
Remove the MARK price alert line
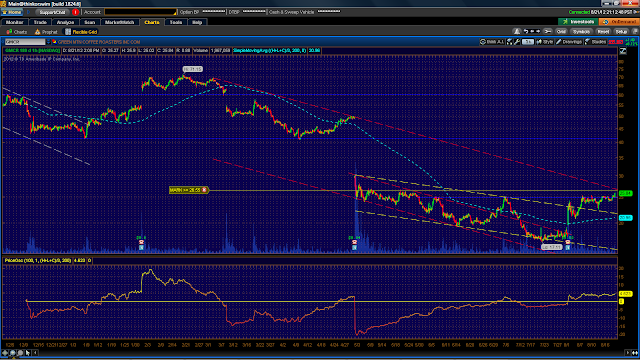point(204,190)
